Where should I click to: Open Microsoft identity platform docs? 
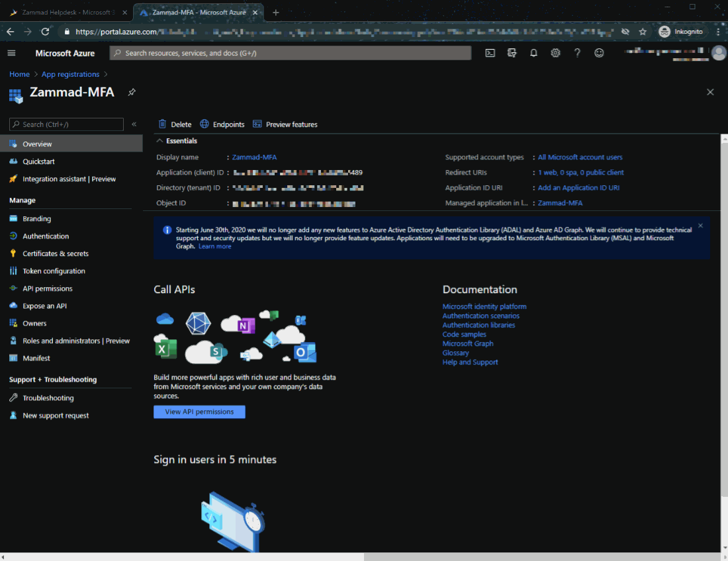click(x=484, y=306)
